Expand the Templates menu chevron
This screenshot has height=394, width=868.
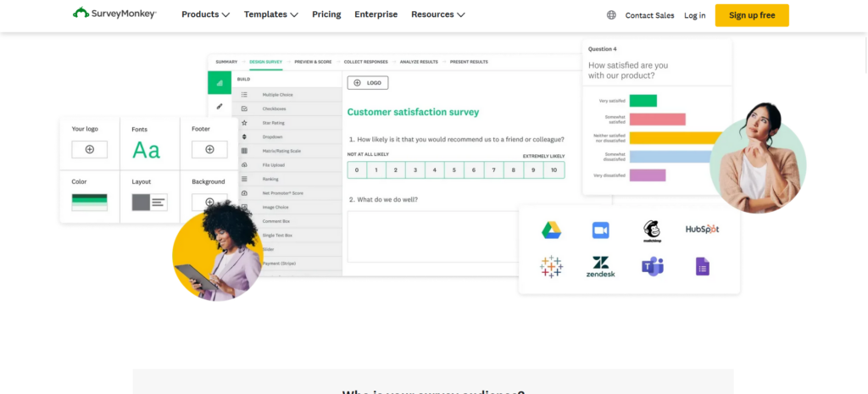pyautogui.click(x=294, y=15)
